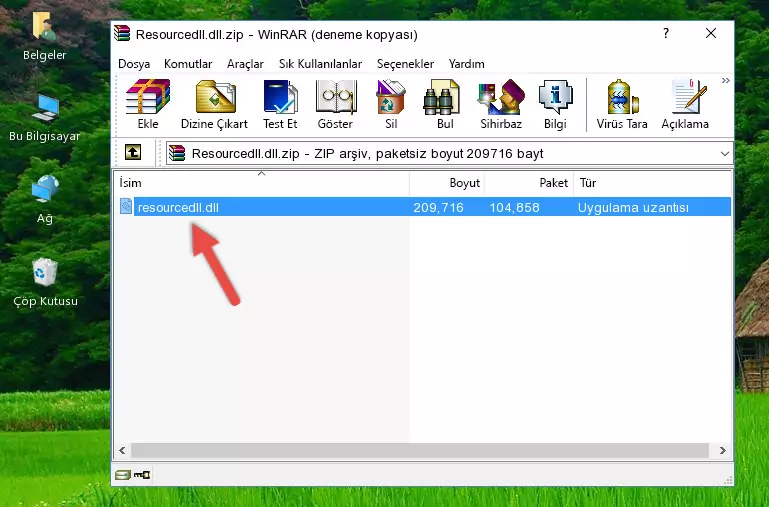Image resolution: width=769 pixels, height=507 pixels.
Task: Select the resourcedll.dll file row
Action: [x=424, y=207]
